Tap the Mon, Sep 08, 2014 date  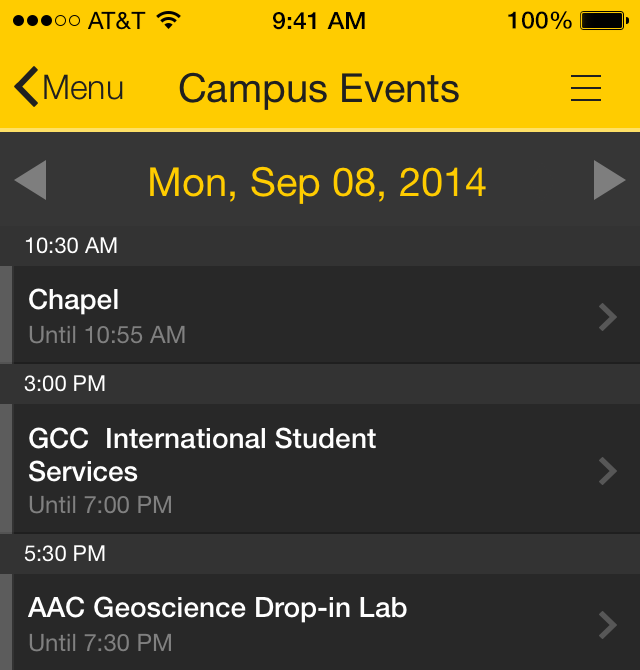tap(317, 183)
